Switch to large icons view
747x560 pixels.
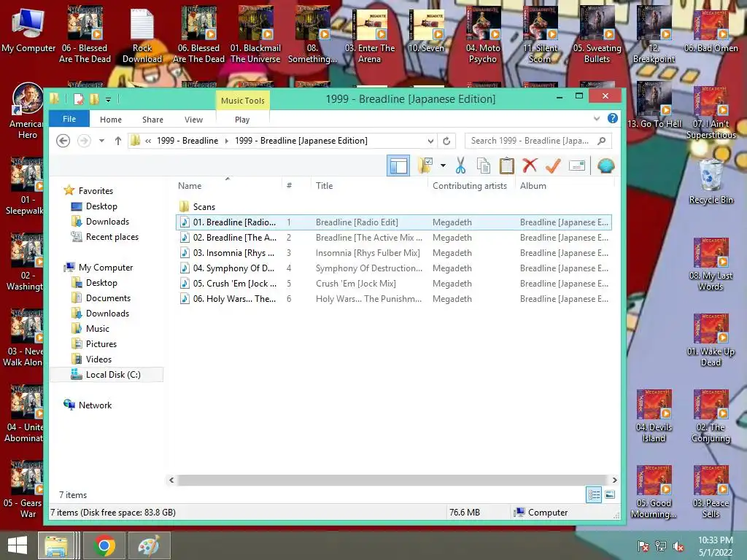610,495
